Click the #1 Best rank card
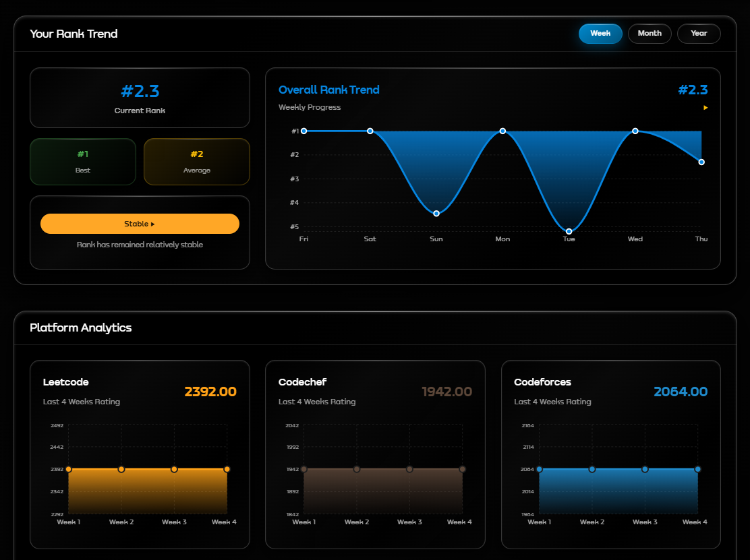 click(x=82, y=162)
